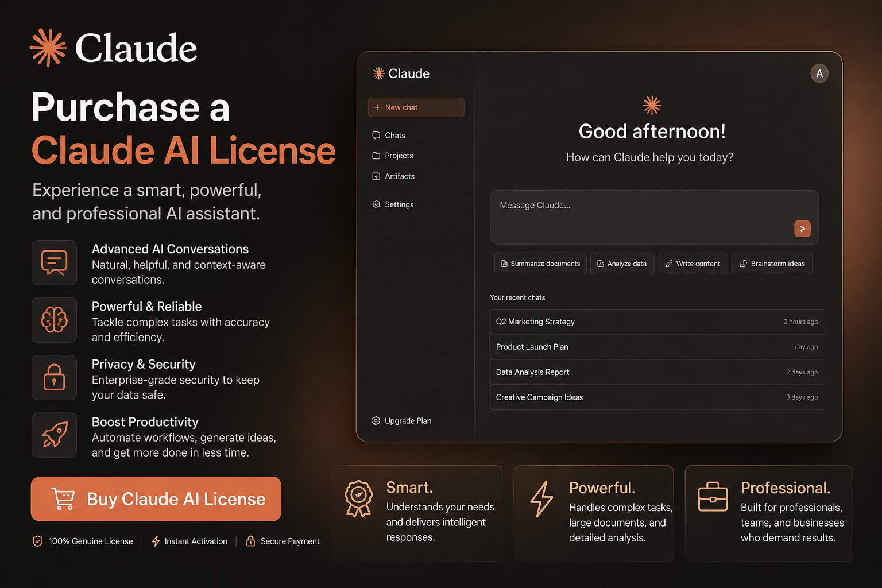Click the Your recent chats heading

517,297
